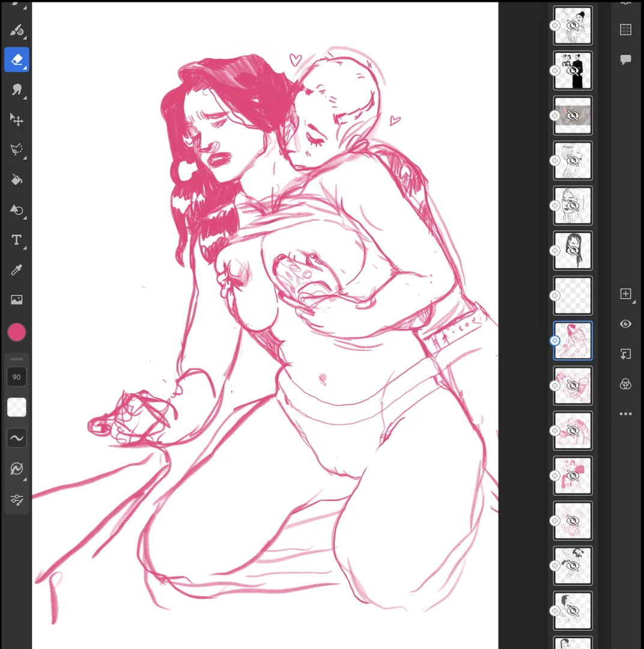Screen dimensions: 644x649
Task: Open the comments speech bubble panel
Action: [625, 59]
